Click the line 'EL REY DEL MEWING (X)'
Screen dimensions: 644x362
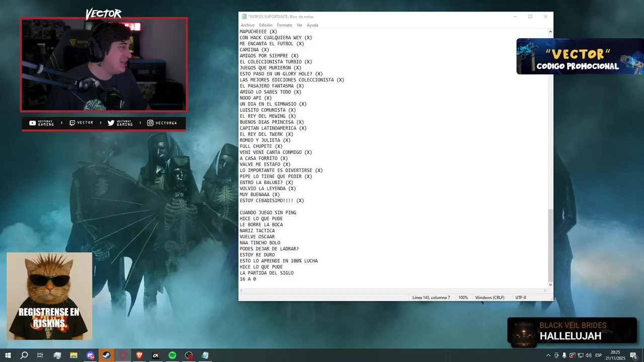268,116
